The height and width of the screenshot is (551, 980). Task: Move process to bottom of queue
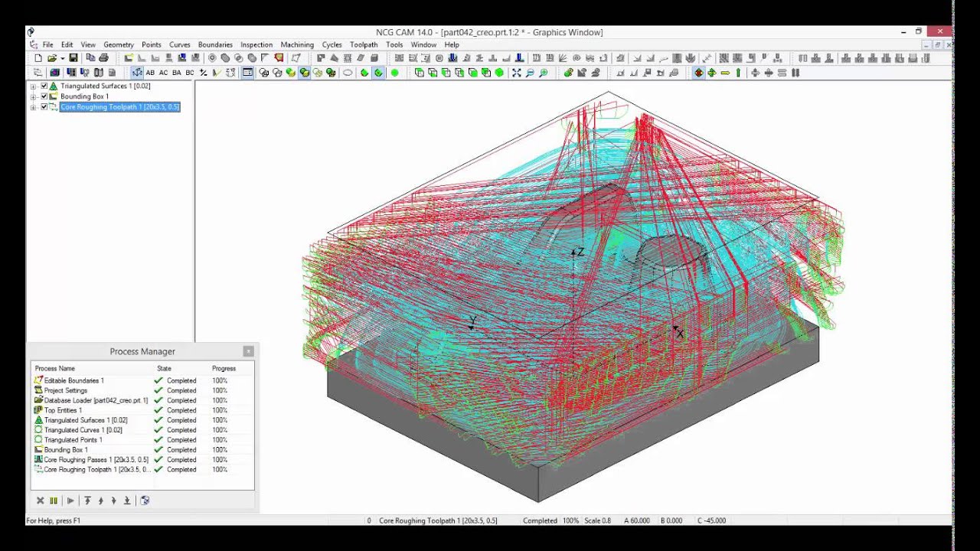pos(127,500)
